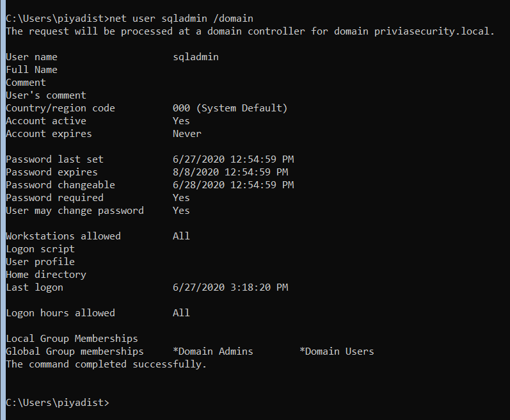Screen dimensions: 510x420
Task: Click the Password last set timestamp
Action: [x=233, y=159]
